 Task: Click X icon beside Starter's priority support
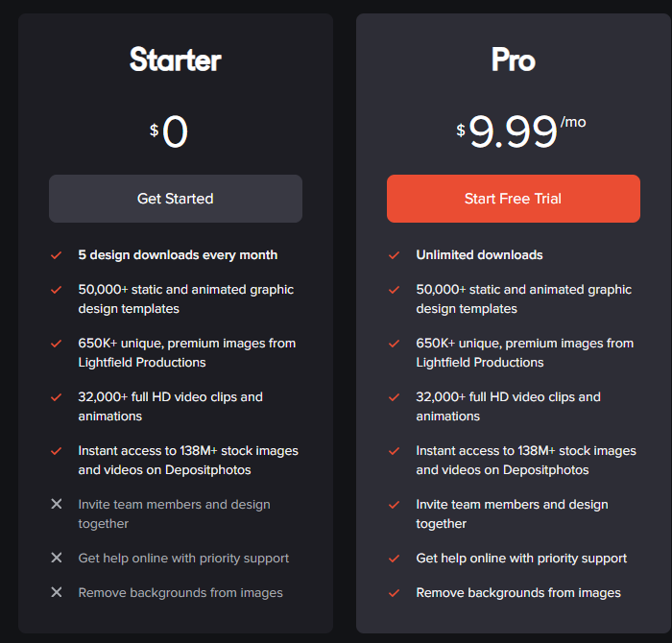click(57, 558)
